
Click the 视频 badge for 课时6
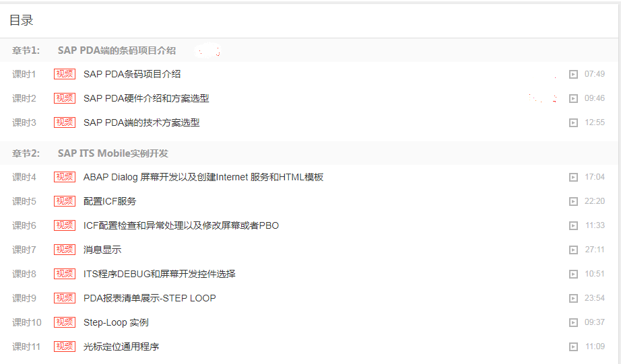(x=65, y=225)
